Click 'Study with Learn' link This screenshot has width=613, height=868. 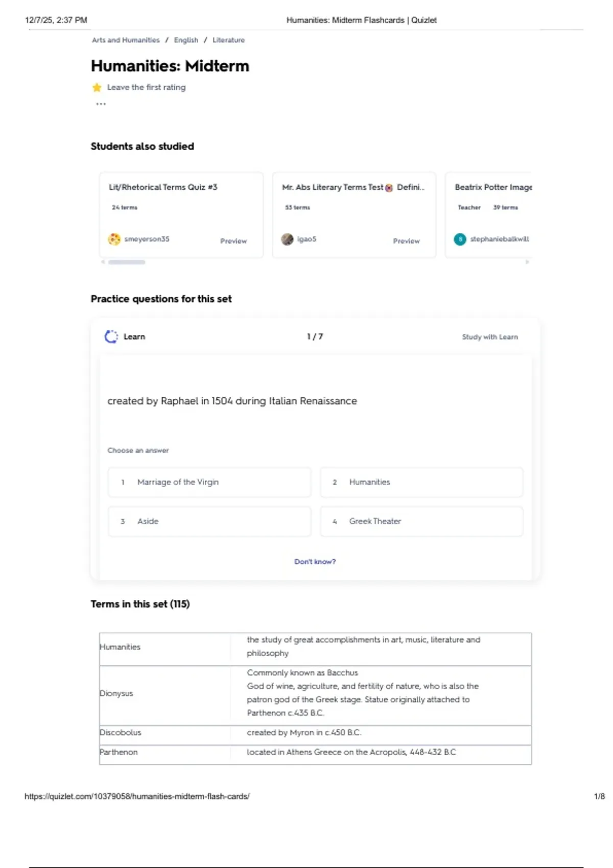click(489, 337)
